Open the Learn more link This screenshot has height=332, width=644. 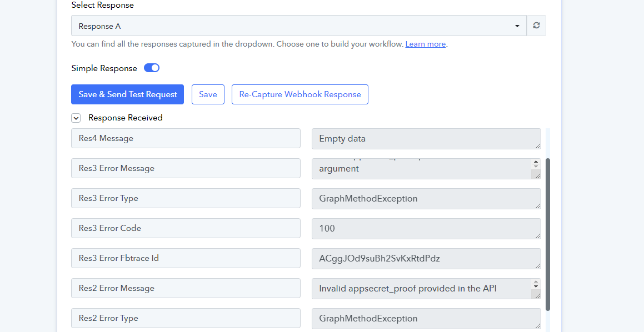pos(425,44)
